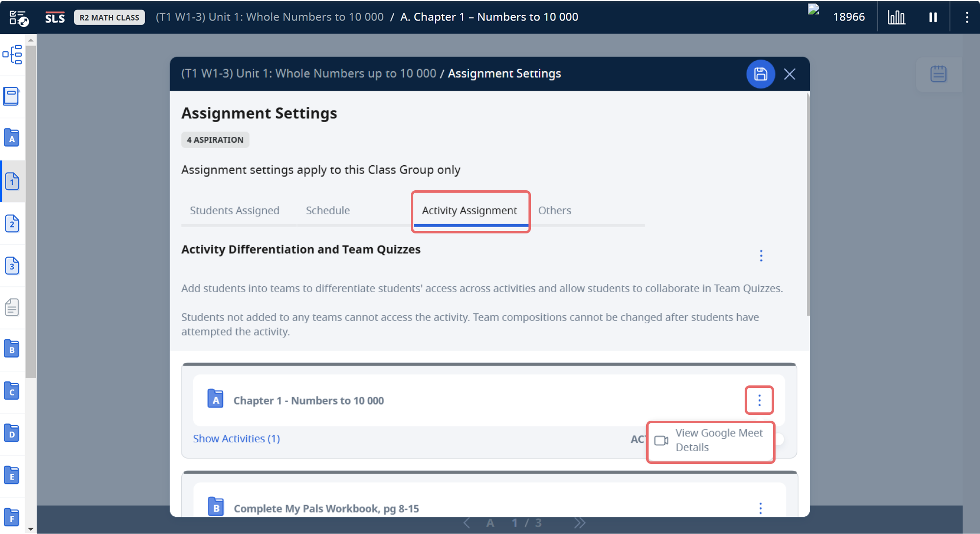Click the 4 ASPIRATION class group tag
980x534 pixels.
coord(215,140)
